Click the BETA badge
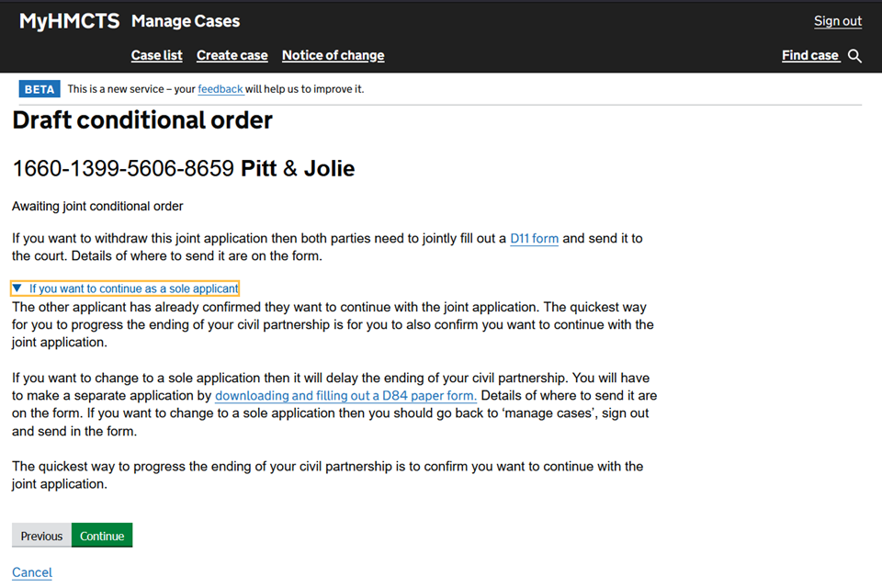The height and width of the screenshot is (588, 882). [40, 89]
